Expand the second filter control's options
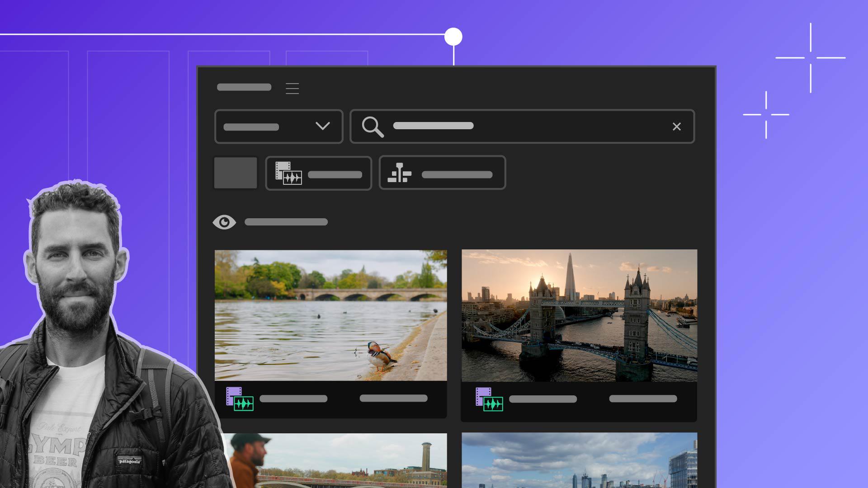This screenshot has height=488, width=868. tap(442, 173)
